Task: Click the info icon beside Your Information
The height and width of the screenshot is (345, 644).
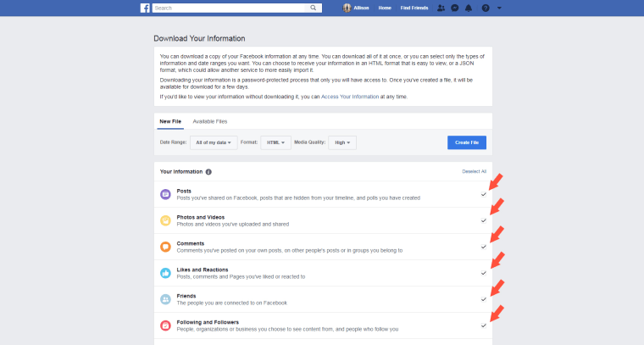Action: point(208,171)
